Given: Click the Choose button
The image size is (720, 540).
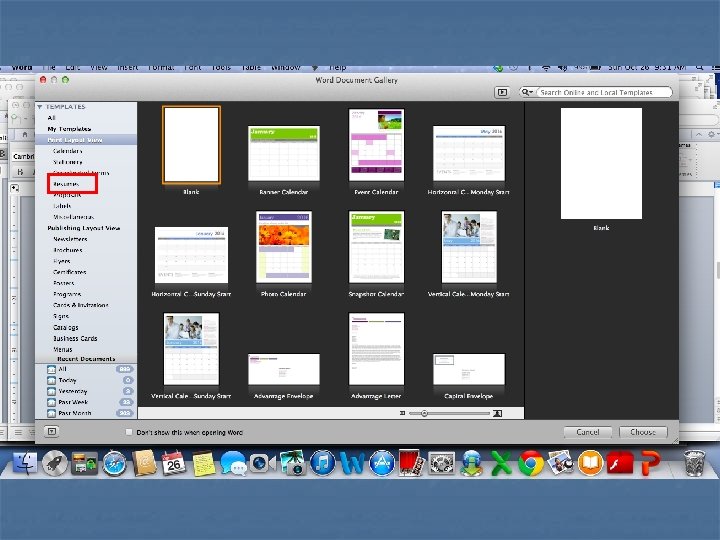Looking at the screenshot, I should (643, 432).
